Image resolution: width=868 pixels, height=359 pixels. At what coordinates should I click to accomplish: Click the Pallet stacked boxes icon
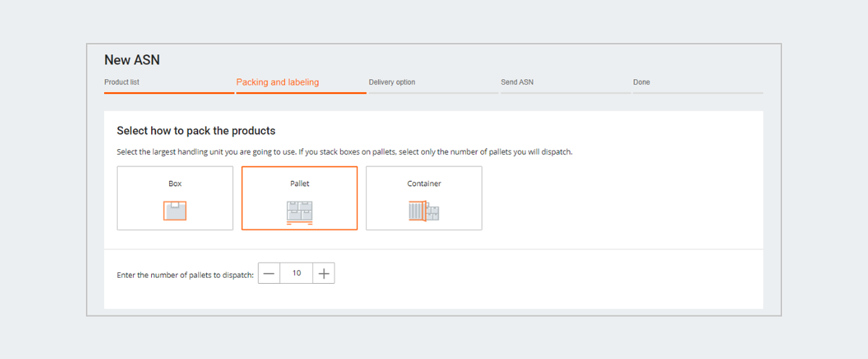299,212
